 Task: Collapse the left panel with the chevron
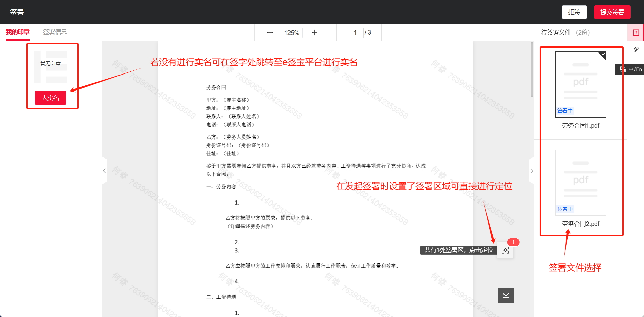[104, 171]
